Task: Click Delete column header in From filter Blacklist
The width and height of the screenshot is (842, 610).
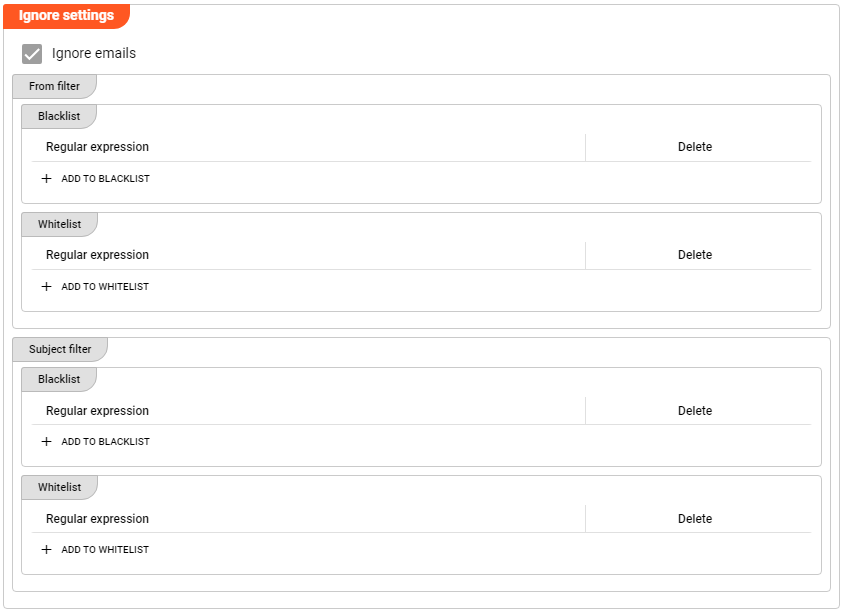Action: point(695,147)
